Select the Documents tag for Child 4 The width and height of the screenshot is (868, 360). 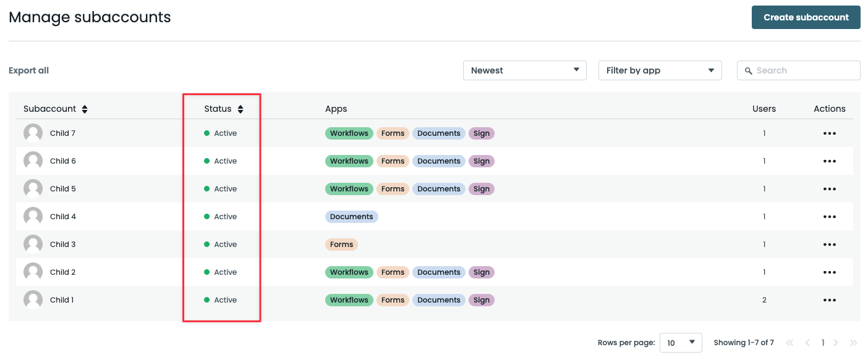point(351,217)
